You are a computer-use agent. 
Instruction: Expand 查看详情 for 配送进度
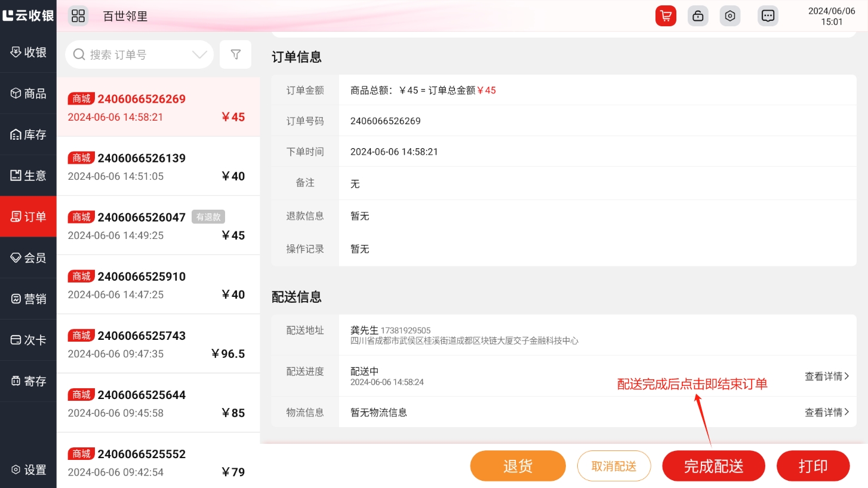[x=826, y=376]
